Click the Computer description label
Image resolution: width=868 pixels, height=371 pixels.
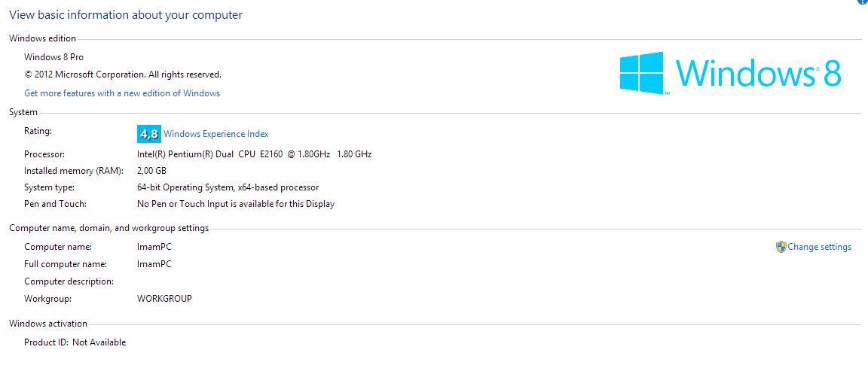(69, 281)
